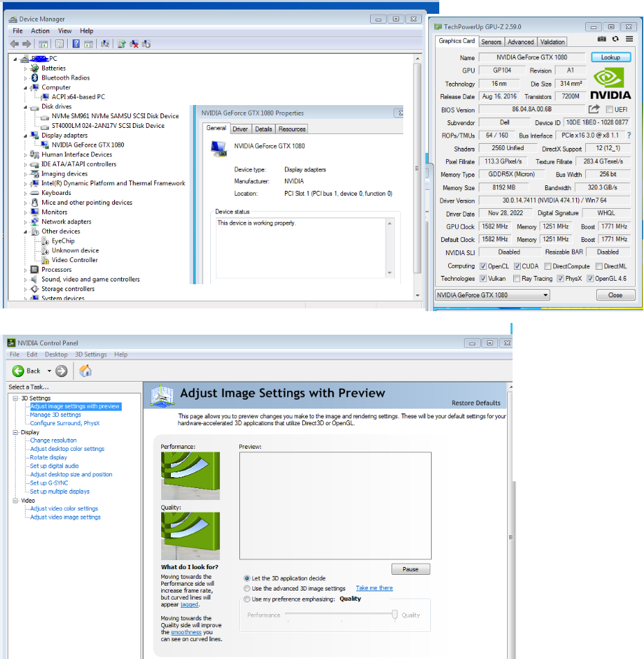
Task: Click the Performance-Quality slider handle
Action: (394, 615)
